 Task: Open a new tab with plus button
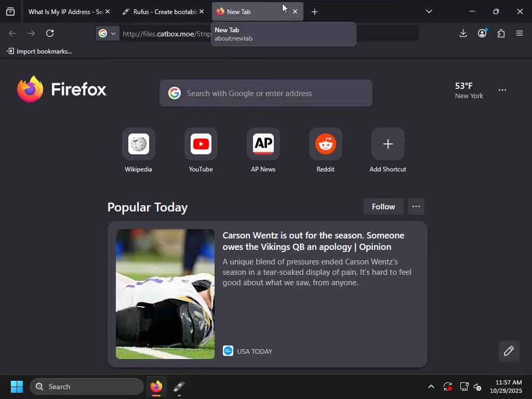[314, 12]
